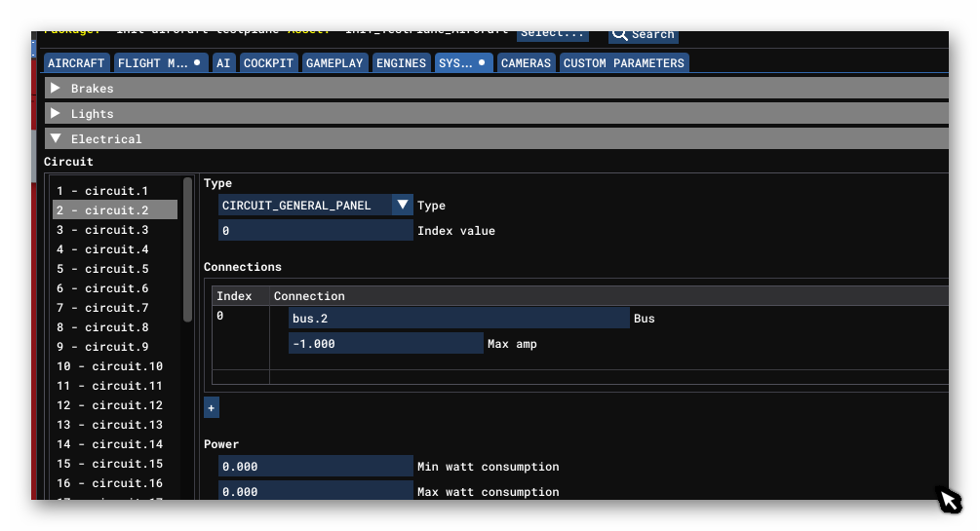Select circuit.11 in the list
The image size is (980, 531).
click(116, 386)
